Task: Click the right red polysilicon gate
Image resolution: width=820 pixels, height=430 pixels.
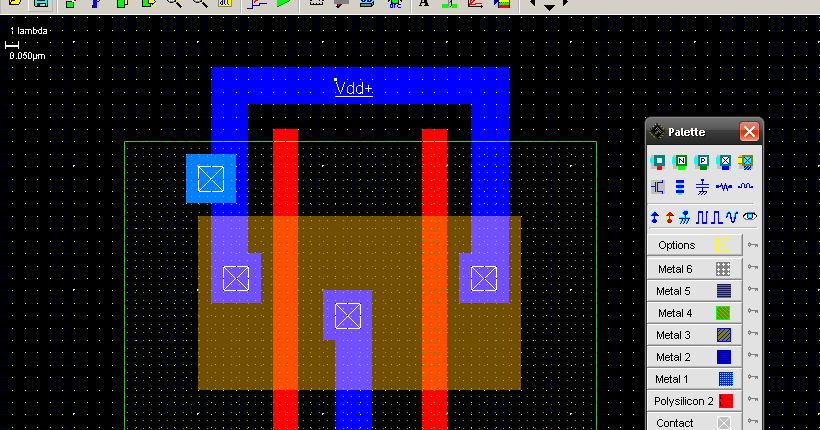Action: pyautogui.click(x=435, y=279)
